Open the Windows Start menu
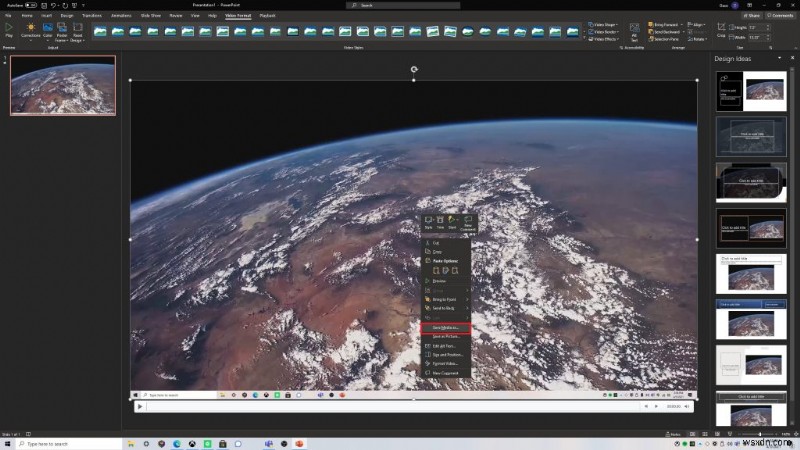Image resolution: width=800 pixels, height=450 pixels. pyautogui.click(x=7, y=444)
